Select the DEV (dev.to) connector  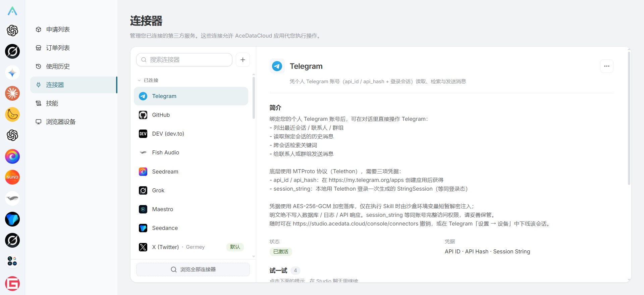click(x=191, y=134)
